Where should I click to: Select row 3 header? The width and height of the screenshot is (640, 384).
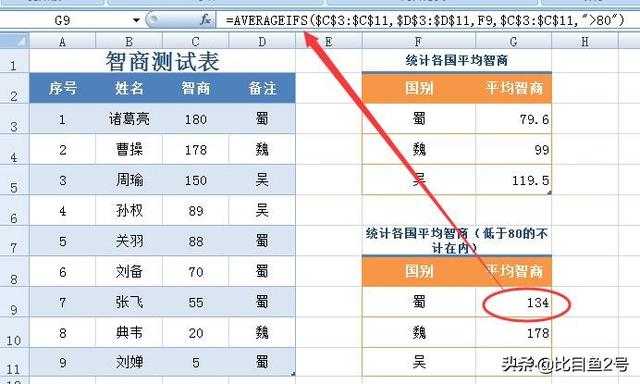pyautogui.click(x=14, y=119)
